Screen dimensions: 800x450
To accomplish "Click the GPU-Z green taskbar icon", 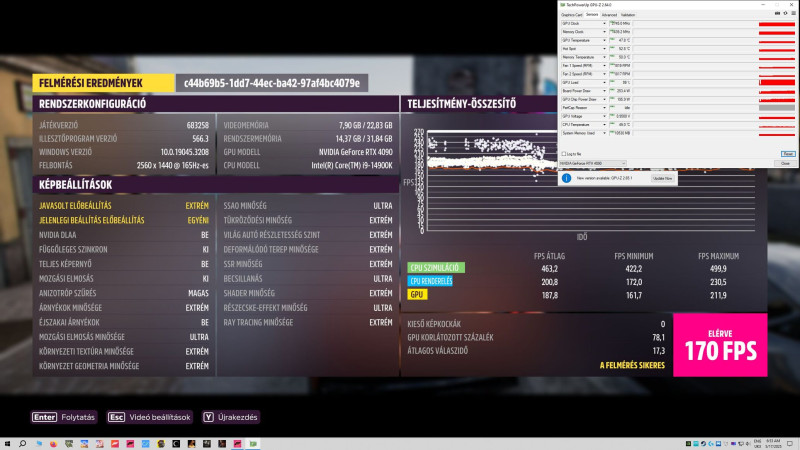I will [x=253, y=444].
